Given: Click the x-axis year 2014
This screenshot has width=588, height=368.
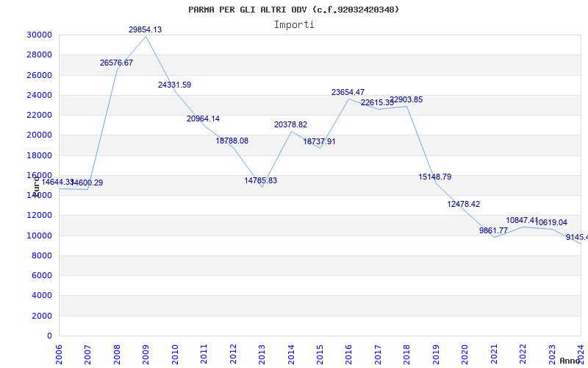Looking at the screenshot, I should tap(290, 354).
